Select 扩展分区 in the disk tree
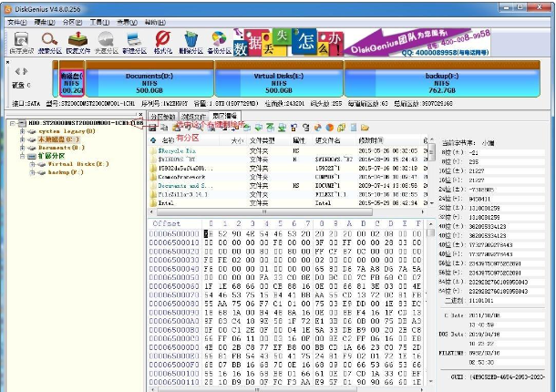The image size is (556, 392). click(51, 156)
